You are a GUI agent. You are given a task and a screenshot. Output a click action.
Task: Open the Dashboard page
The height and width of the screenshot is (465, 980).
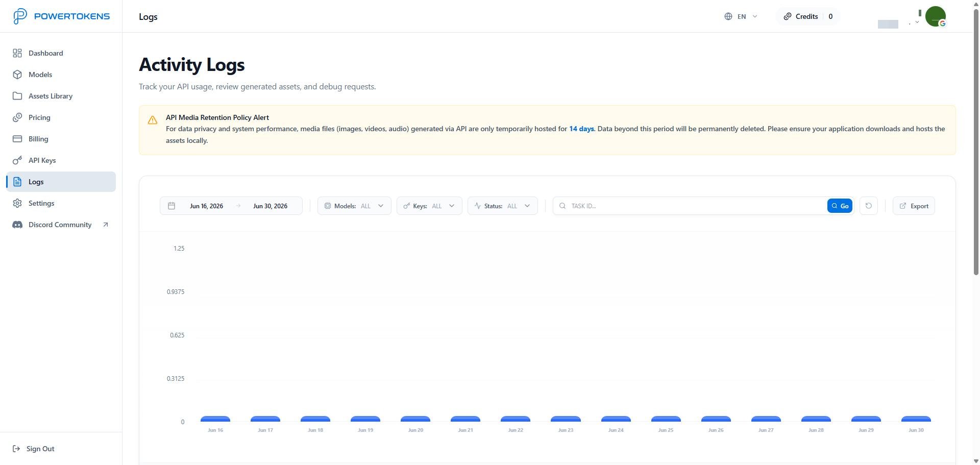point(61,53)
